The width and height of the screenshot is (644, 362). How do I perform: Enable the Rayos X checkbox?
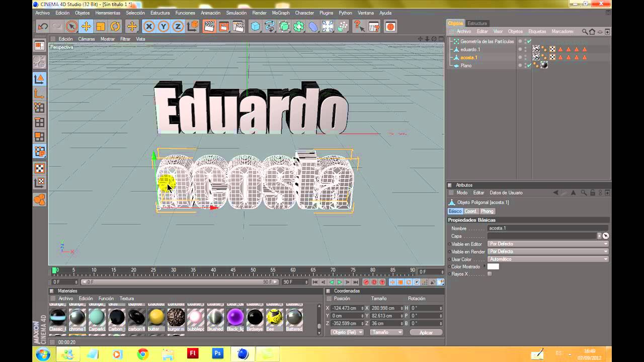click(x=490, y=274)
